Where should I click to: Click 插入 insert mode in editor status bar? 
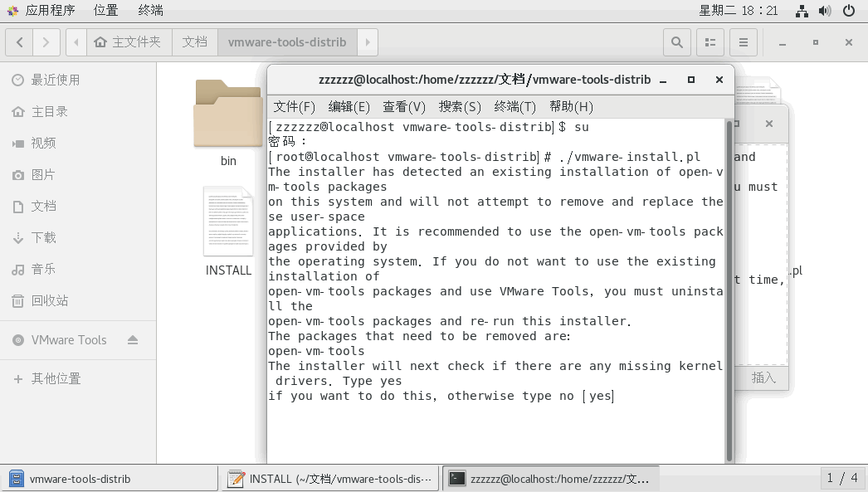[x=763, y=378]
